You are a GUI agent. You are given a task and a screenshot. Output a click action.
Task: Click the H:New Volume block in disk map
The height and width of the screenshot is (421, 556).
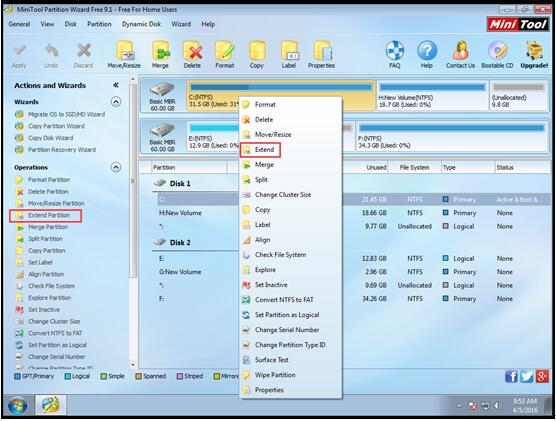tap(432, 95)
